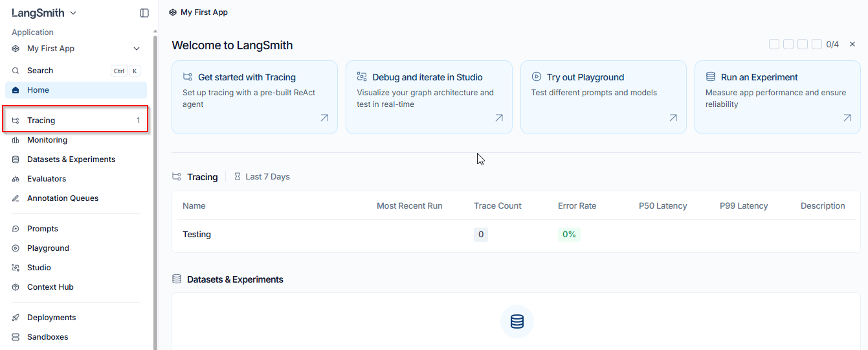Click the Context Hub cube icon
868x350 pixels.
pos(16,287)
